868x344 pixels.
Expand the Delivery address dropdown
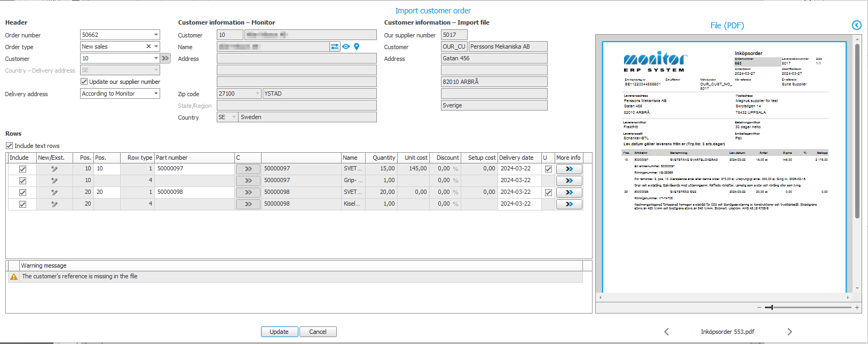(156, 93)
